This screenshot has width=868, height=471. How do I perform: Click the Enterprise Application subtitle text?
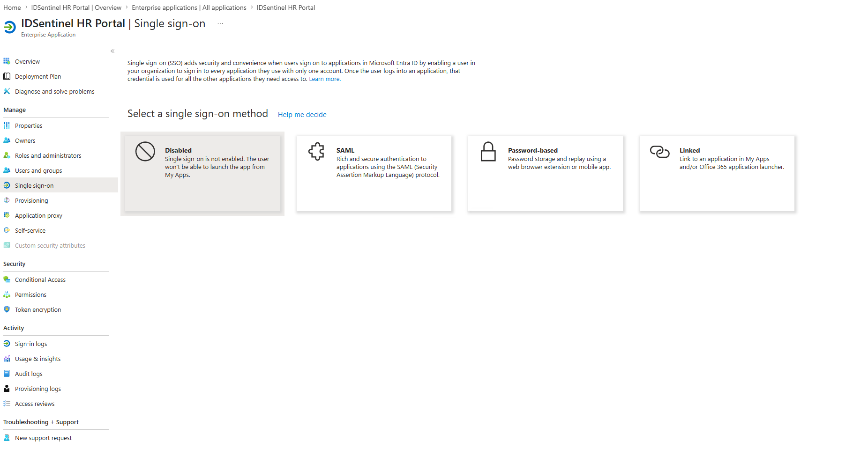48,35
